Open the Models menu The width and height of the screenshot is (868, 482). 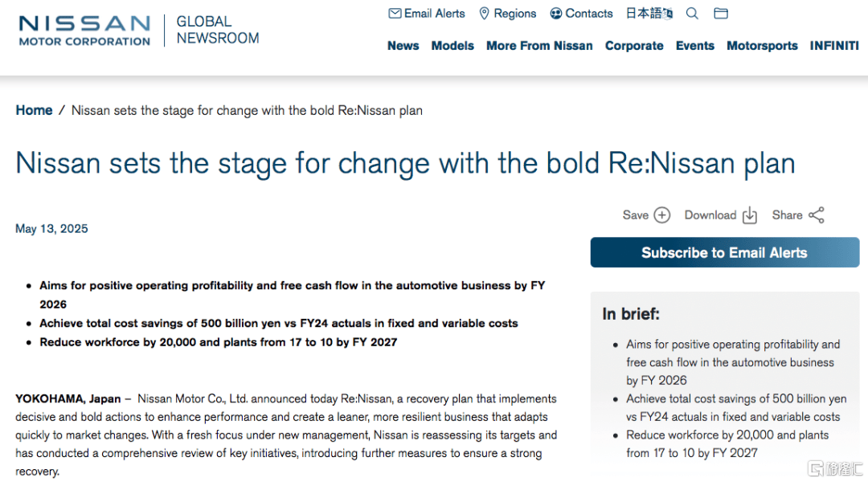(x=452, y=46)
